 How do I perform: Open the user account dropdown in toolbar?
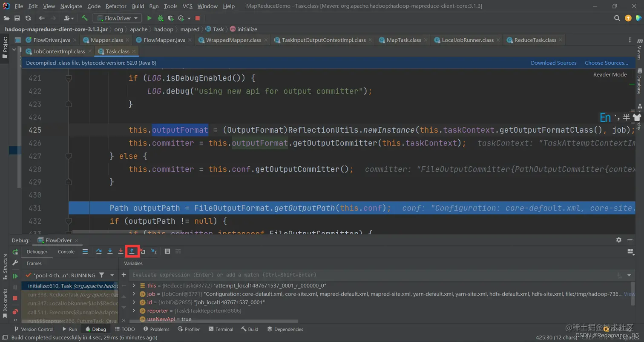pos(69,18)
